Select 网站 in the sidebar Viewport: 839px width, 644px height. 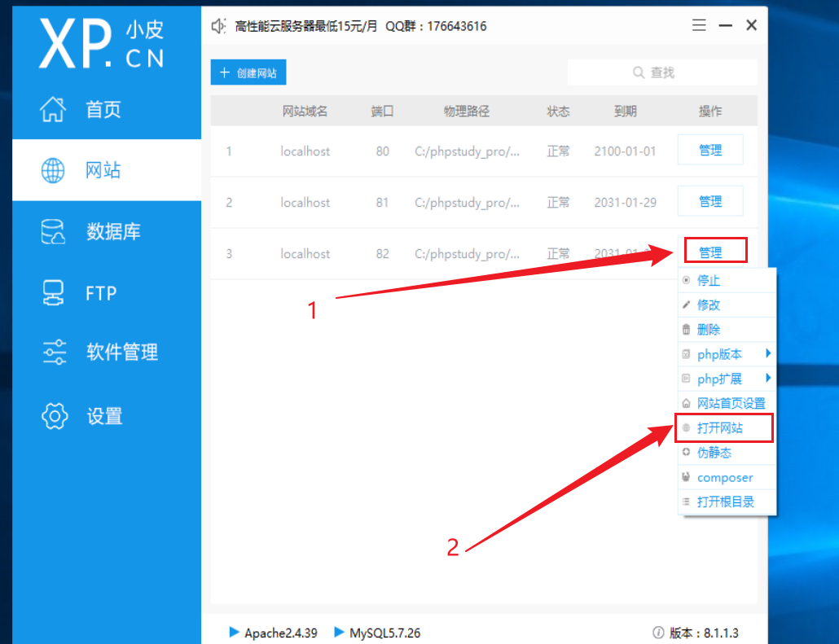pyautogui.click(x=107, y=170)
